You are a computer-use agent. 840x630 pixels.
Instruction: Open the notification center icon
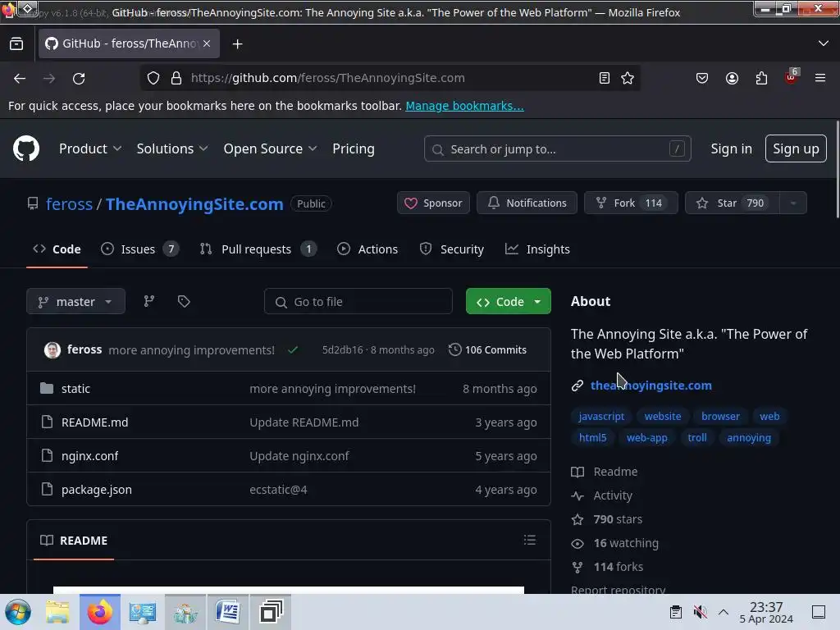819,612
